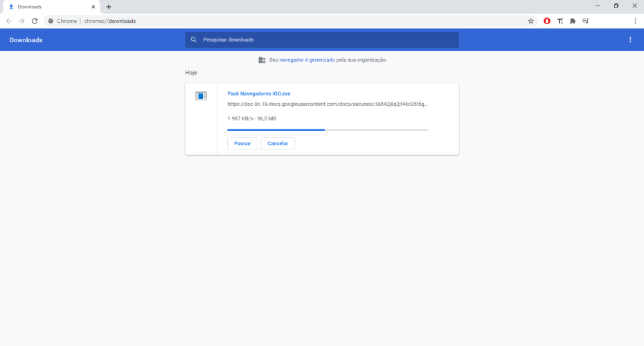Open the media controls playlist icon
This screenshot has width=644, height=346.
(586, 21)
